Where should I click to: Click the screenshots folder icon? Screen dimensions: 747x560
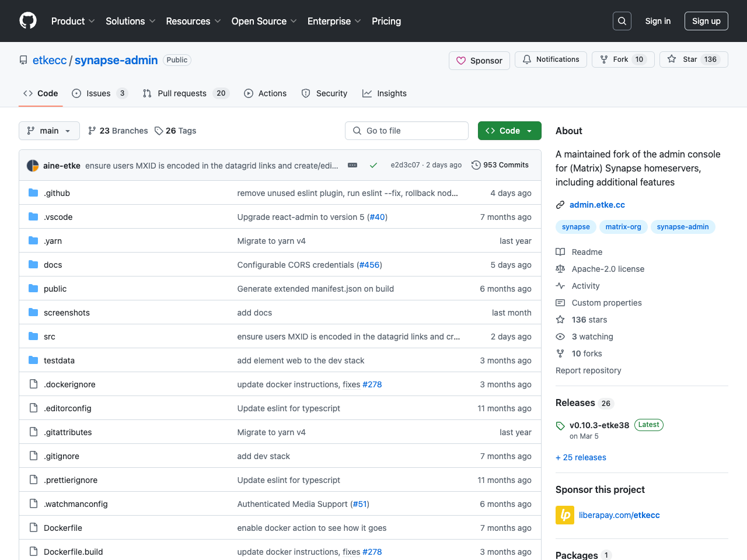point(33,312)
